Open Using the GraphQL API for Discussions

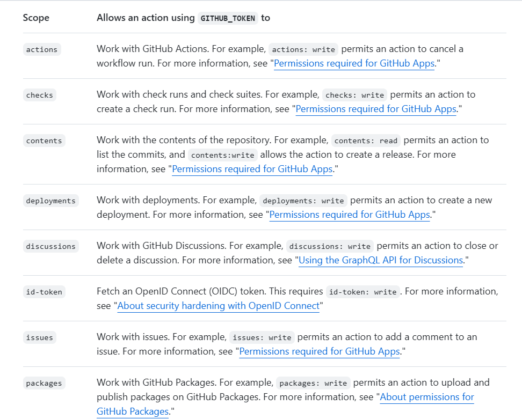tap(381, 260)
